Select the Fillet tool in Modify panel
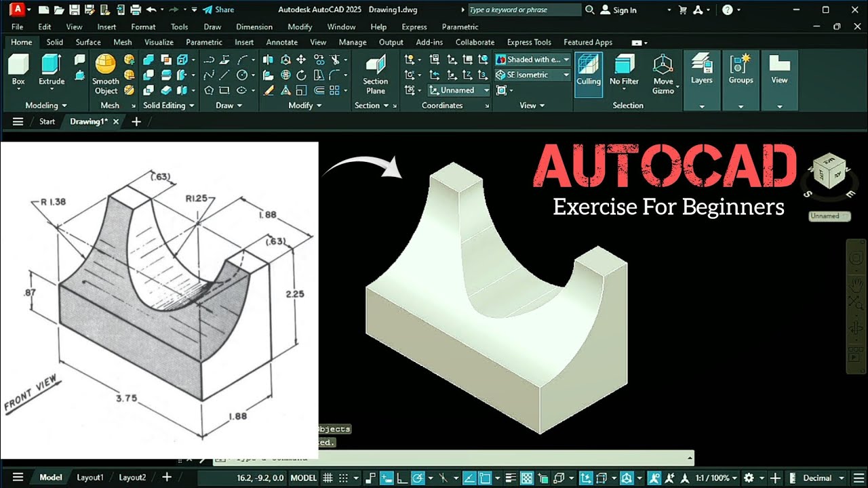Viewport: 868px width, 488px height. (x=334, y=75)
